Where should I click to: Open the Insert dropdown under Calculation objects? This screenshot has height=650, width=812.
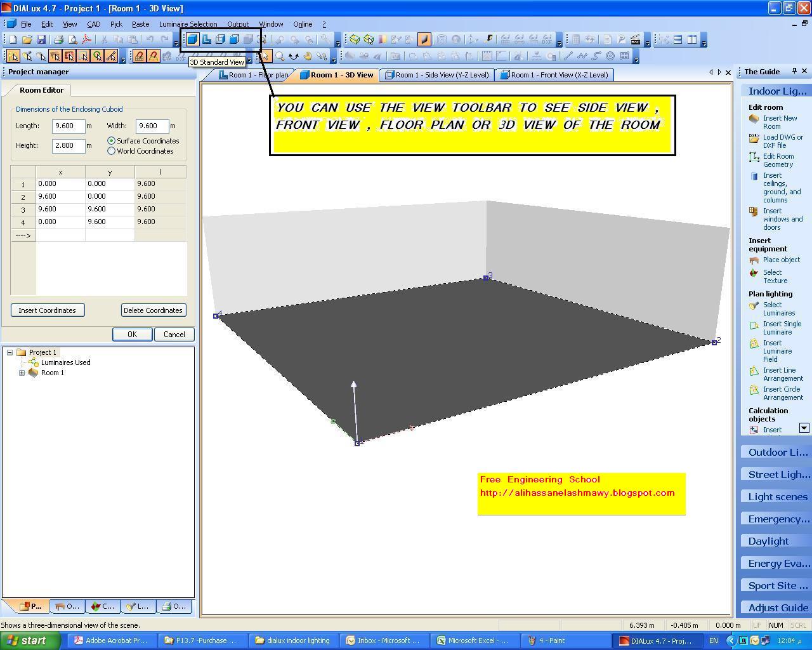tap(804, 428)
